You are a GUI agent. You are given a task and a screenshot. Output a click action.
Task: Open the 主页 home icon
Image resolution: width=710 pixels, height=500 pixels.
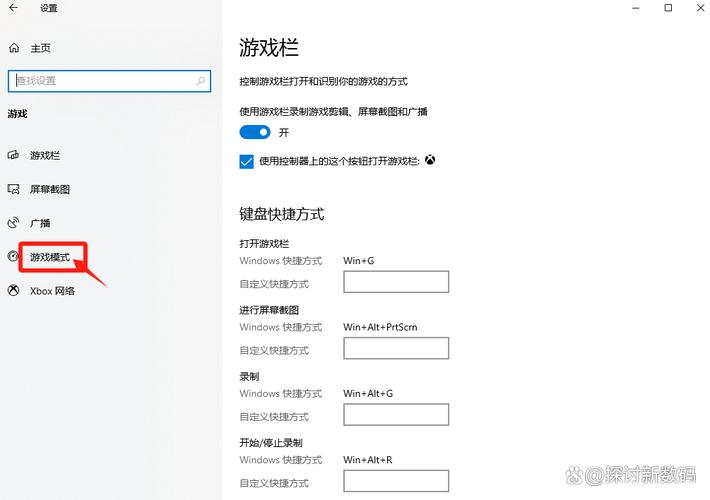(x=14, y=48)
